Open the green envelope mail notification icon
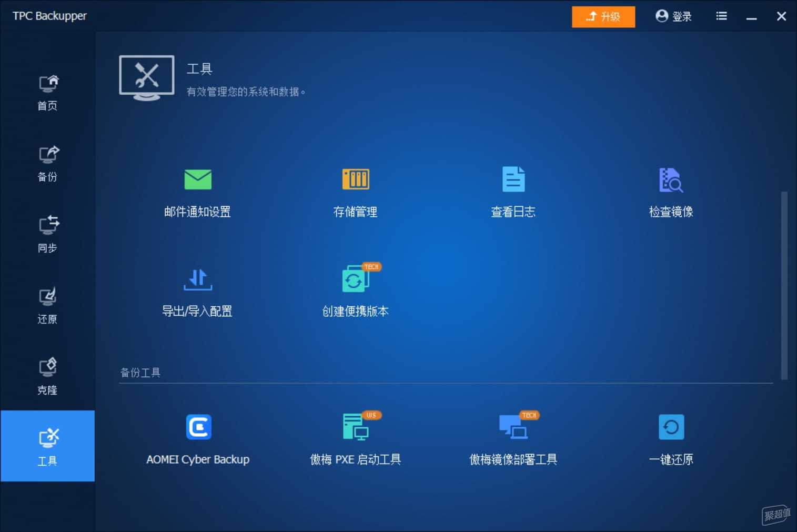The width and height of the screenshot is (797, 532). tap(198, 179)
